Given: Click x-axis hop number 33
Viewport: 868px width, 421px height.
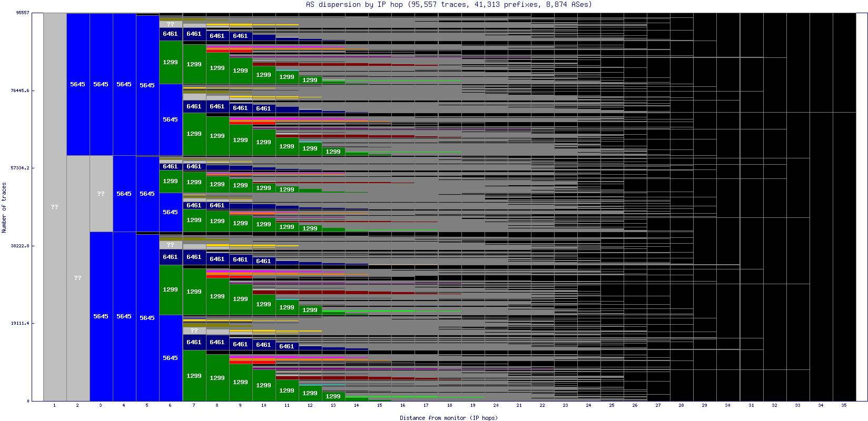Looking at the screenshot, I should pos(797,405).
